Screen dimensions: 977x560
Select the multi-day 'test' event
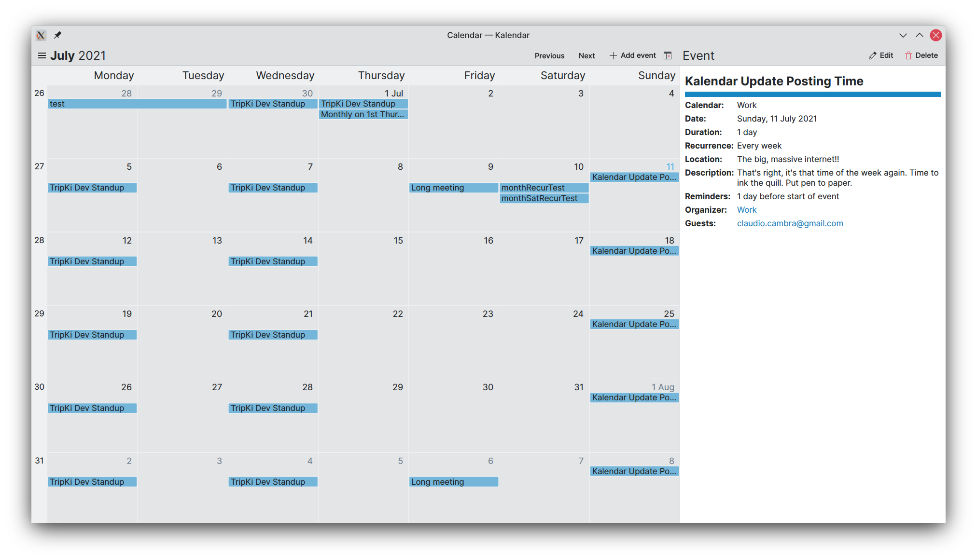pos(137,104)
